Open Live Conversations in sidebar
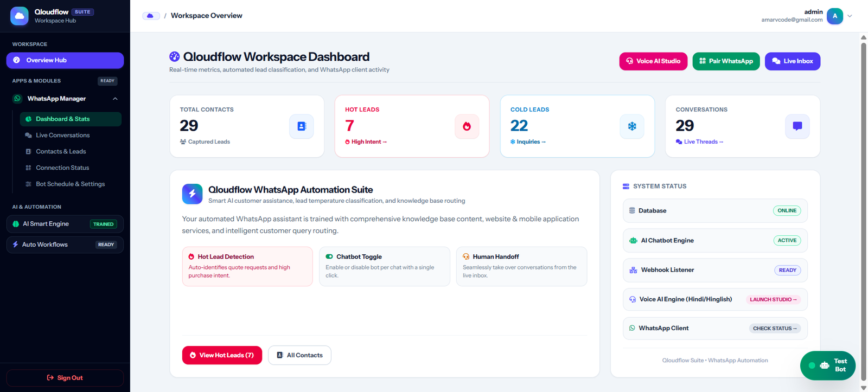 (x=71, y=136)
